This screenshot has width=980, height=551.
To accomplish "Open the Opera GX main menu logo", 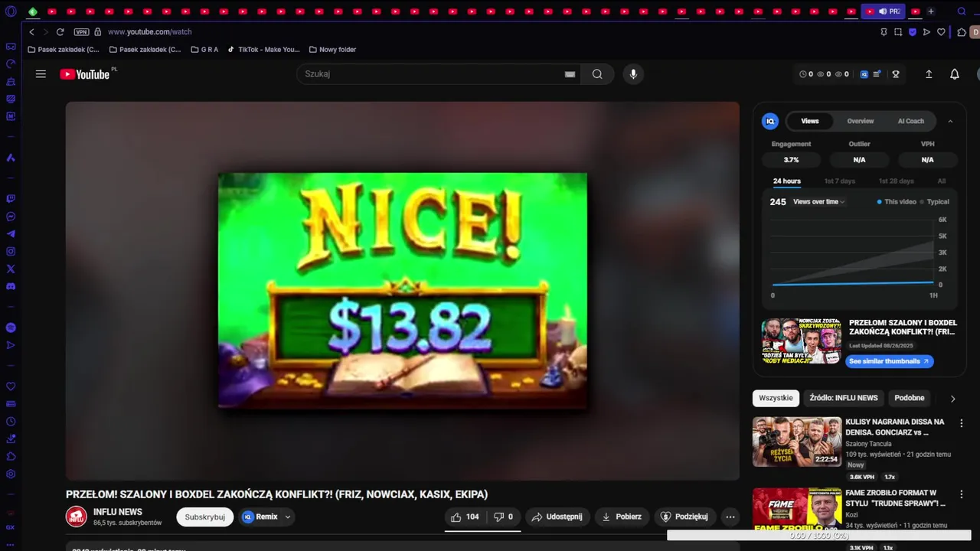I will [x=11, y=11].
